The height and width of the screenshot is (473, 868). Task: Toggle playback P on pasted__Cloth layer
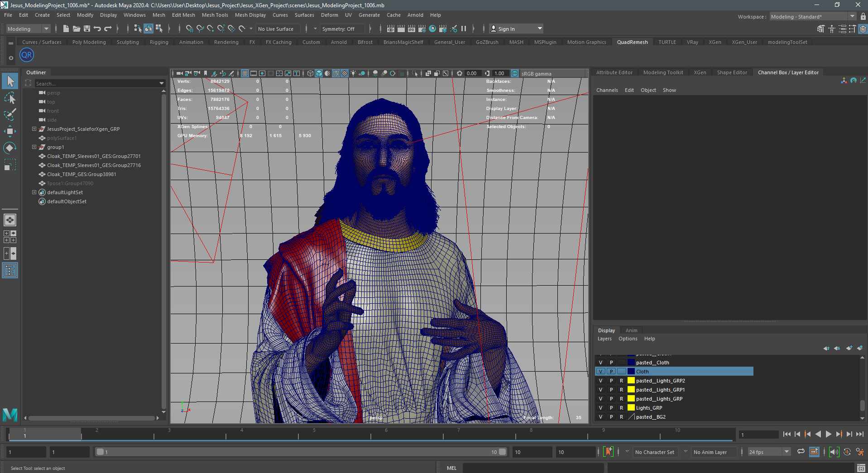tap(611, 363)
